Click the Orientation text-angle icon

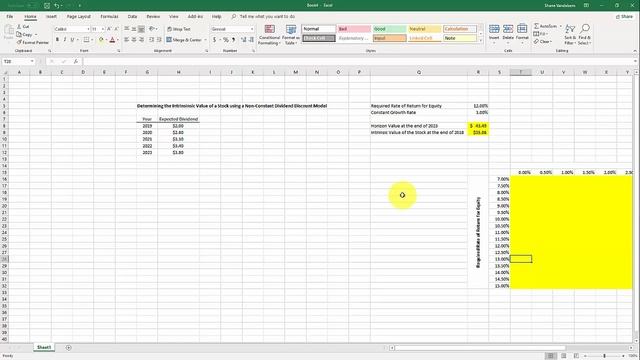152,29
